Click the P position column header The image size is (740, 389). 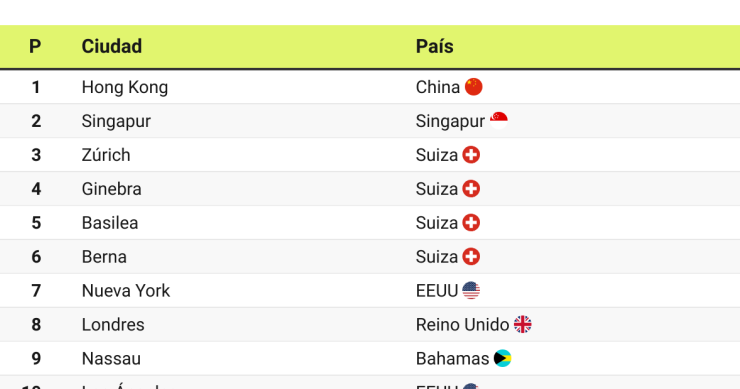pos(35,46)
